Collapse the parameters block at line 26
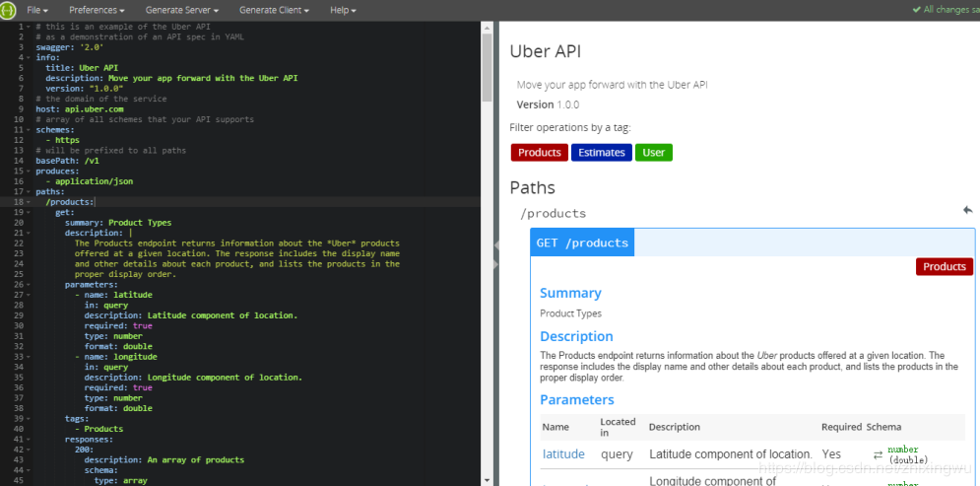Image resolution: width=980 pixels, height=486 pixels. 29,284
